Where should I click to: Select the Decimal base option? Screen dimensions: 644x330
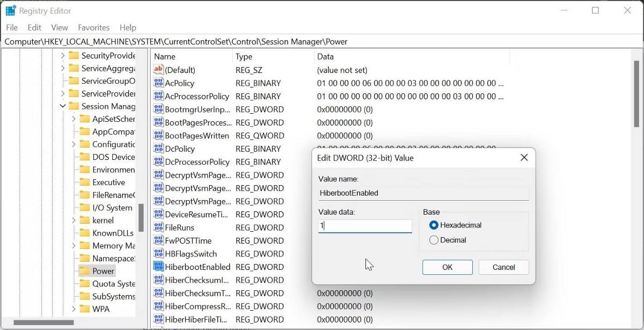click(x=435, y=240)
